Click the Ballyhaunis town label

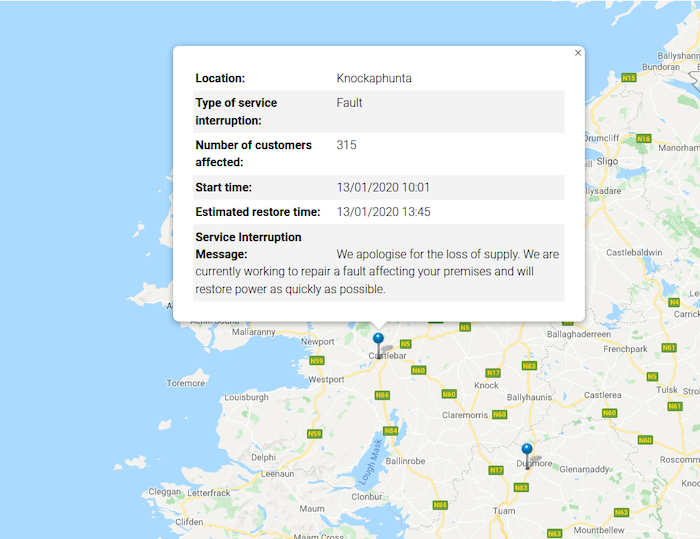point(531,397)
